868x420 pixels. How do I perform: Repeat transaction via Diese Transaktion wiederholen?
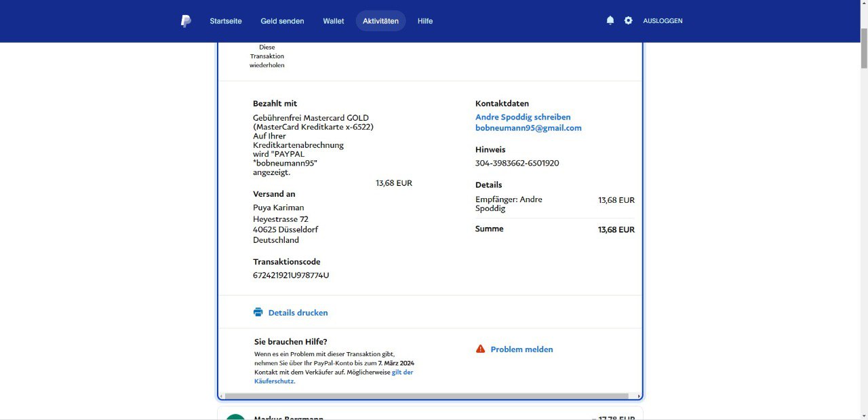(267, 56)
